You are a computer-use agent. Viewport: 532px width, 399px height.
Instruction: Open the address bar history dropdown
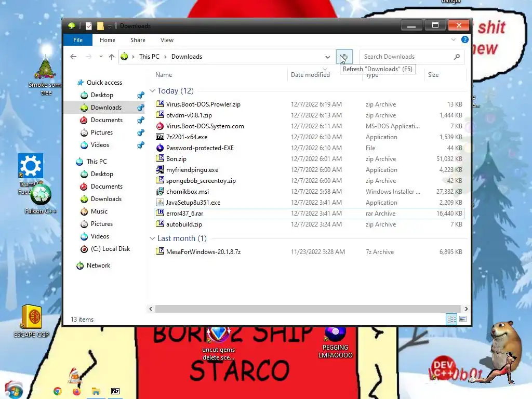tap(328, 57)
